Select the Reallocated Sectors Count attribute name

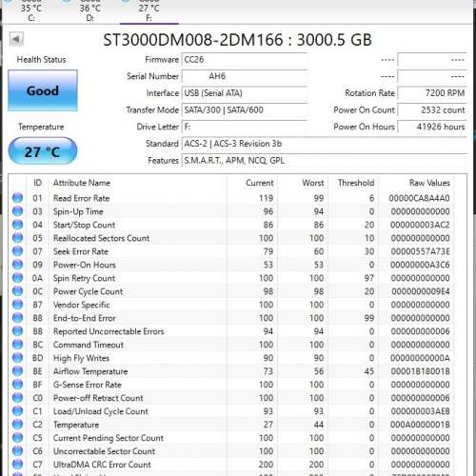101,238
